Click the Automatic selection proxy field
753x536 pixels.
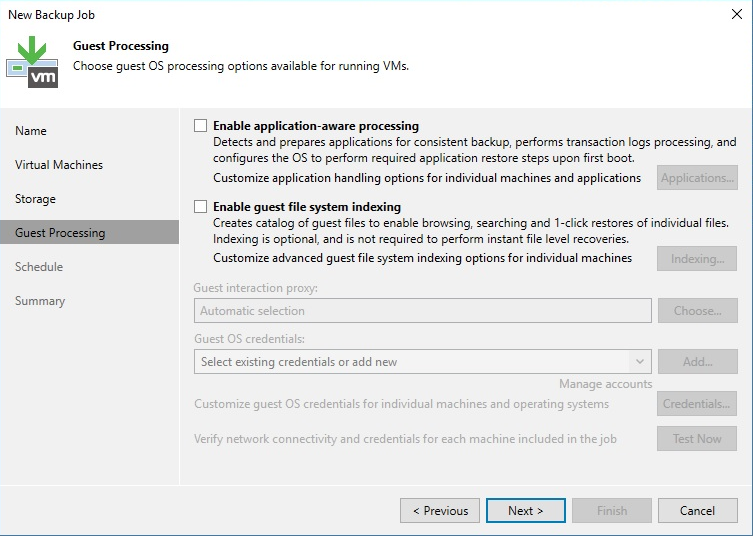[423, 311]
